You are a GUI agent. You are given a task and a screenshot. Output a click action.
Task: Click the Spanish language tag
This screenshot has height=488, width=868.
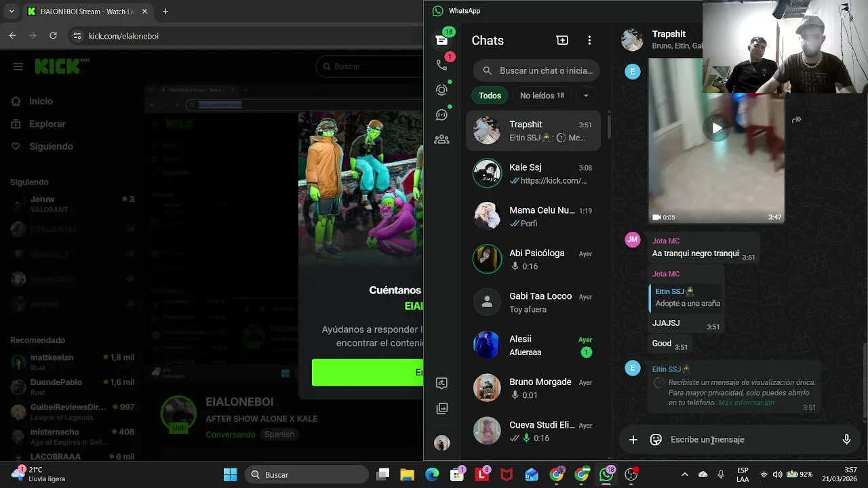(279, 434)
